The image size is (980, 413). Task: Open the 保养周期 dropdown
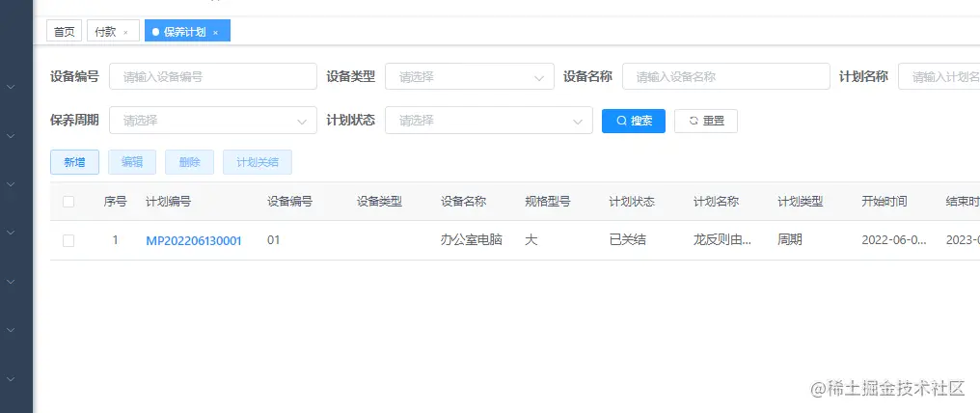pos(213,120)
